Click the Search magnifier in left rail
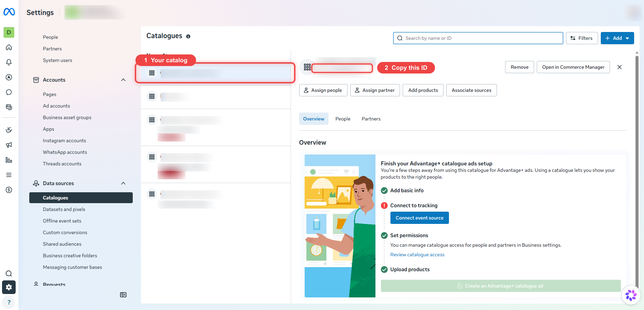The height and width of the screenshot is (310, 644). pyautogui.click(x=9, y=274)
